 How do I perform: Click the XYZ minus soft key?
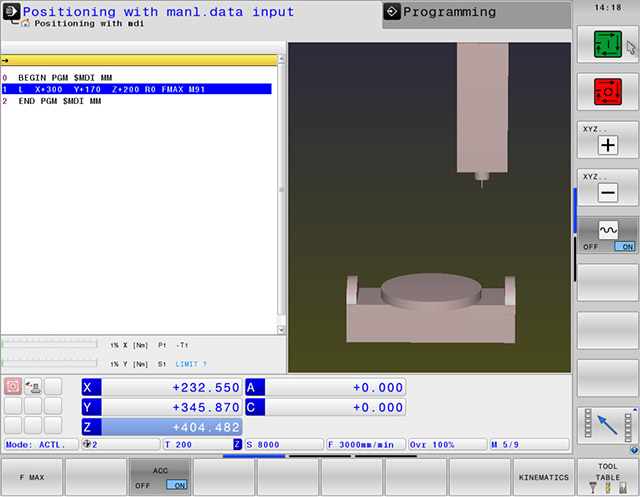pyautogui.click(x=607, y=188)
